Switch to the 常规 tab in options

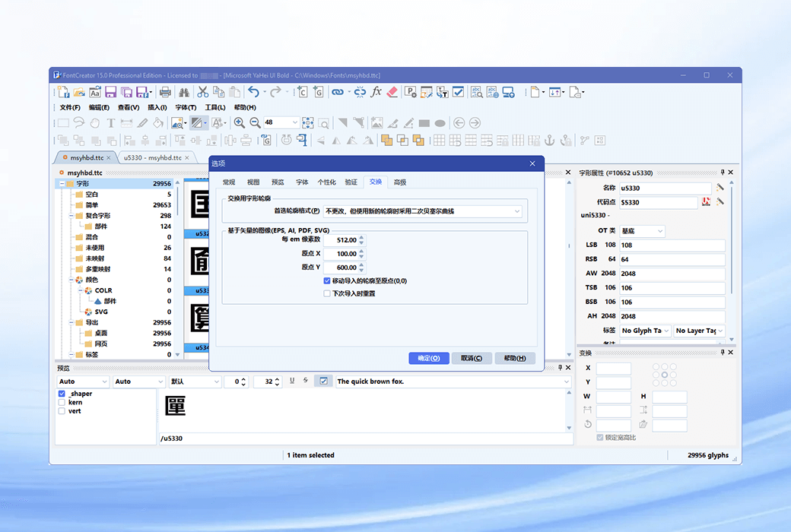point(229,182)
